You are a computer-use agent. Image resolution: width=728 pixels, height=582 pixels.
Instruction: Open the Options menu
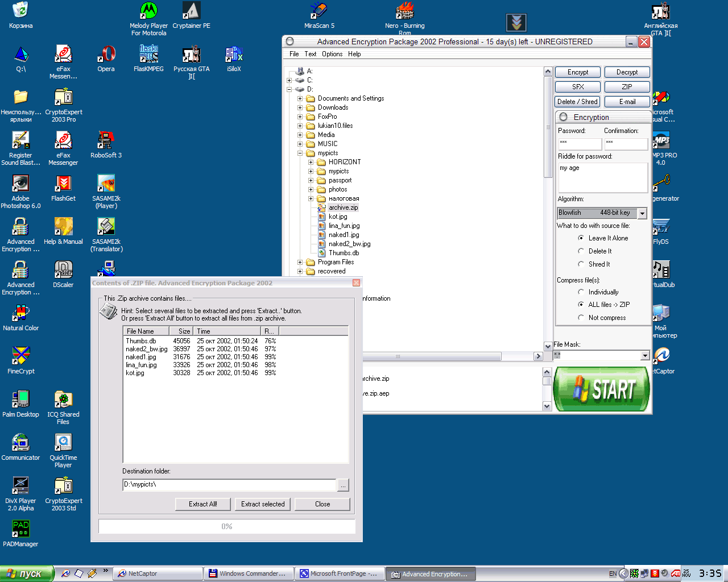(332, 54)
